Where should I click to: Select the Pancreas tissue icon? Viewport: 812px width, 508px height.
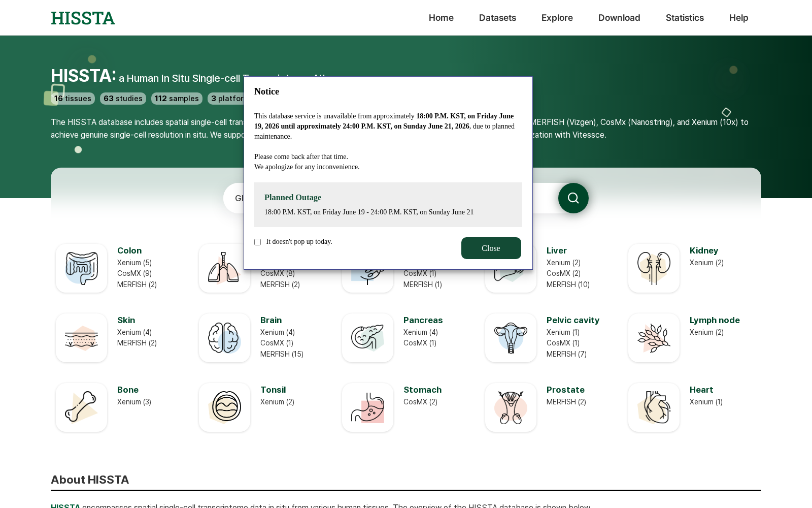[368, 338]
